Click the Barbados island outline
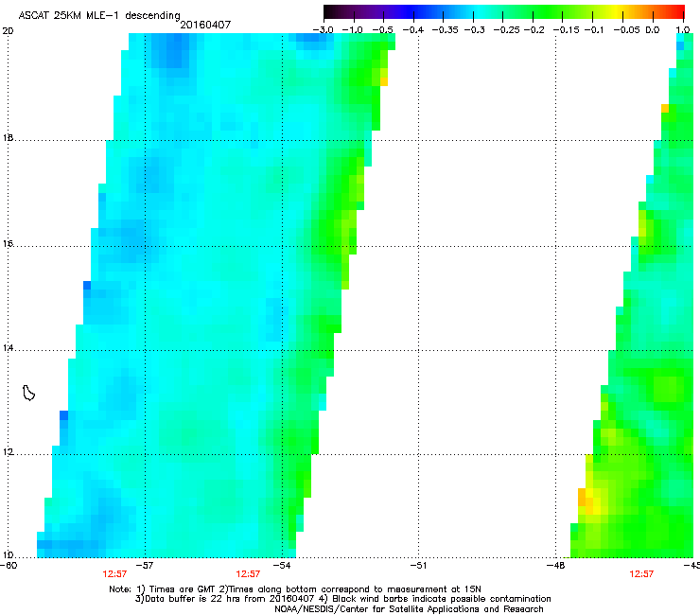 pos(28,393)
